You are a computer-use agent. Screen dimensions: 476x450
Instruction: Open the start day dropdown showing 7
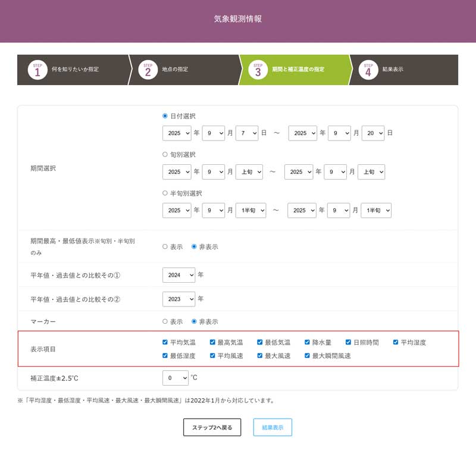pyautogui.click(x=246, y=133)
